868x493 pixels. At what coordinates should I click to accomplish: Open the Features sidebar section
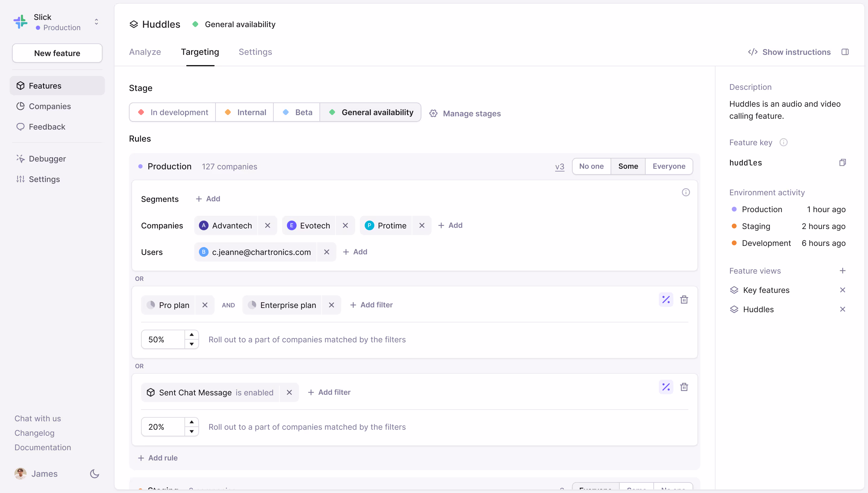point(57,86)
